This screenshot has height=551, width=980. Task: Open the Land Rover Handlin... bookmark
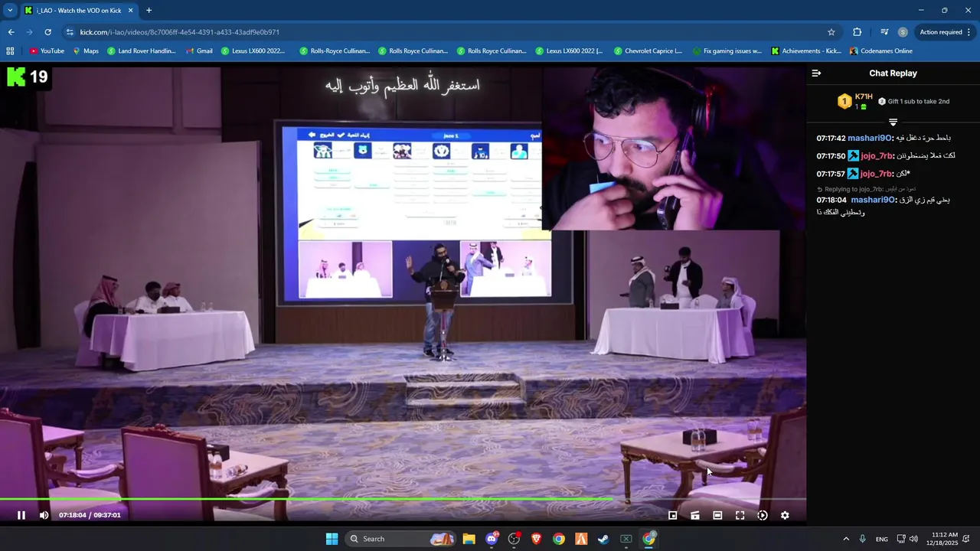(142, 51)
